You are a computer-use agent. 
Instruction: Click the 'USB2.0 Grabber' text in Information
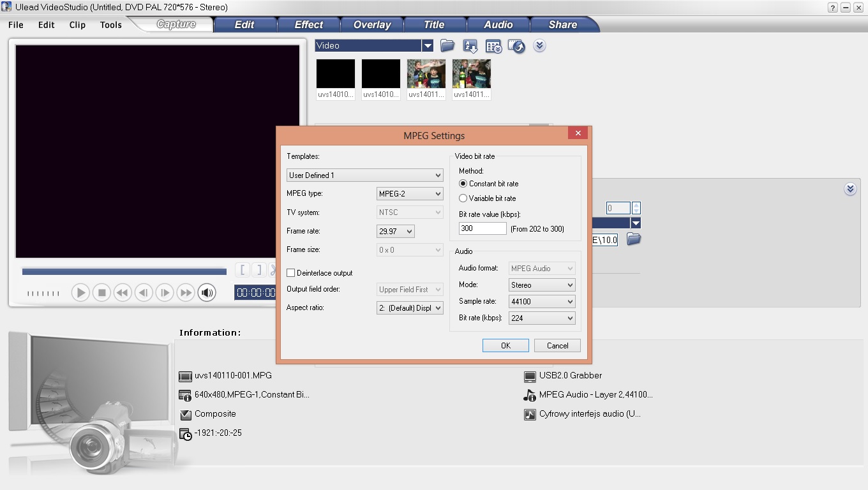(x=571, y=376)
